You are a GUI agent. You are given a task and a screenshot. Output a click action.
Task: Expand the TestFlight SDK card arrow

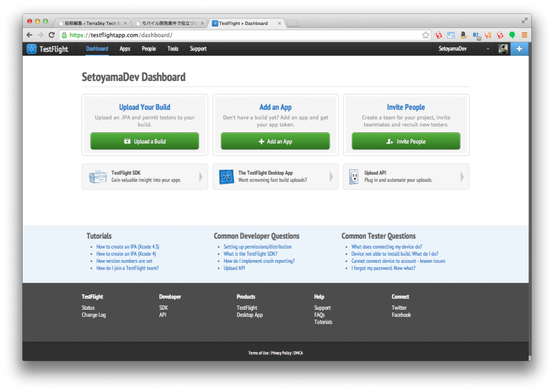[x=201, y=177]
